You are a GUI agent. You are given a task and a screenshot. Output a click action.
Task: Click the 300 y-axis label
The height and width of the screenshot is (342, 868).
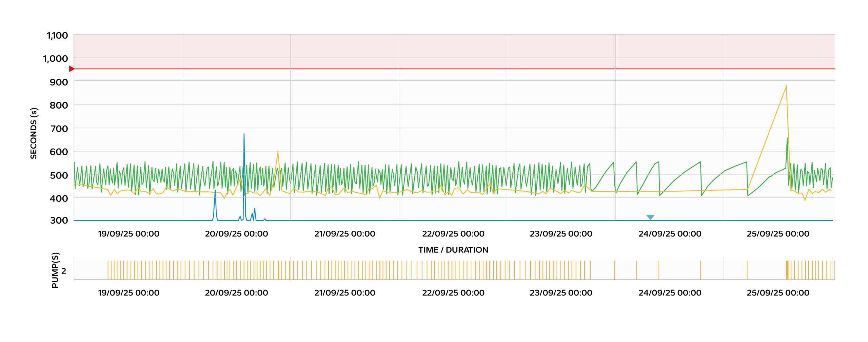tap(59, 221)
